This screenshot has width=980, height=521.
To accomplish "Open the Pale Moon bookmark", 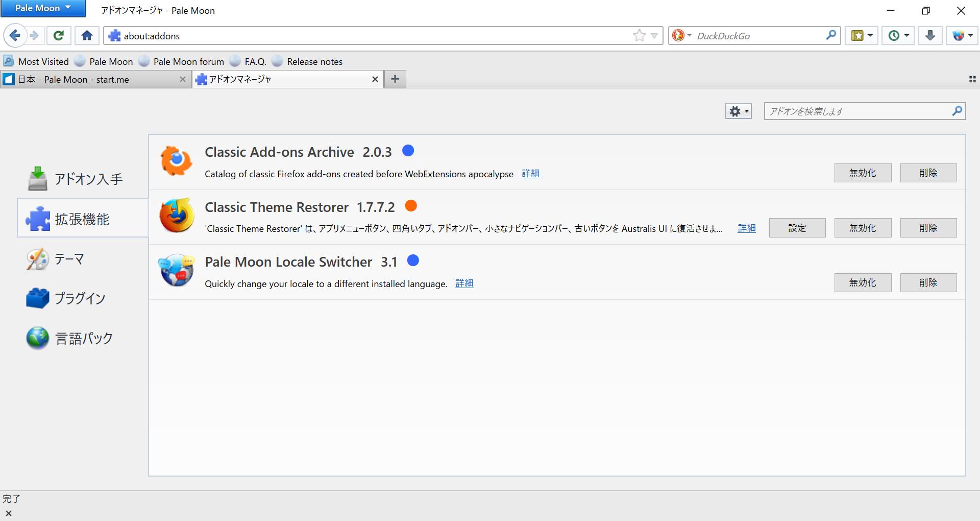I will 104,61.
